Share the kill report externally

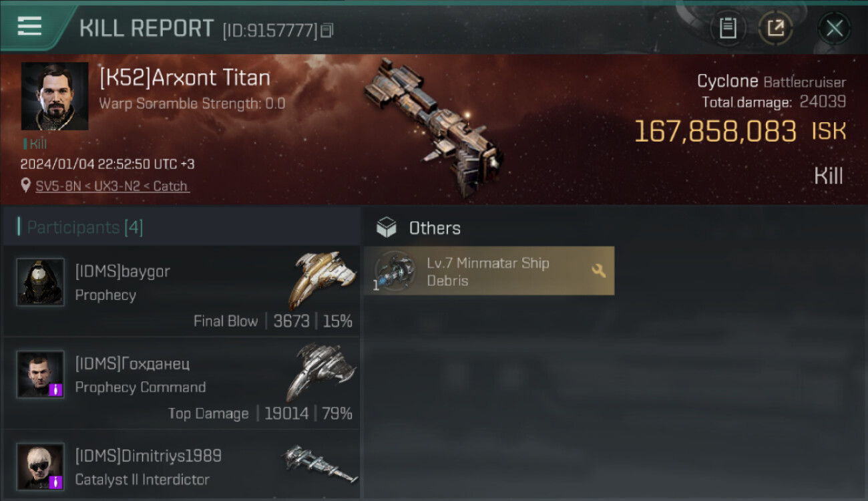[x=776, y=28]
